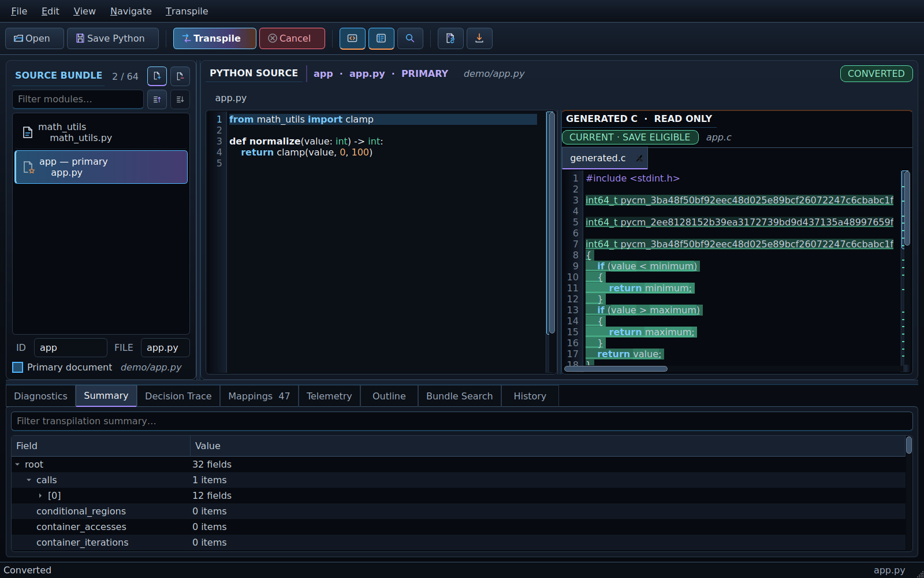
Task: Click the pin icon on generated.c tab
Action: click(639, 158)
